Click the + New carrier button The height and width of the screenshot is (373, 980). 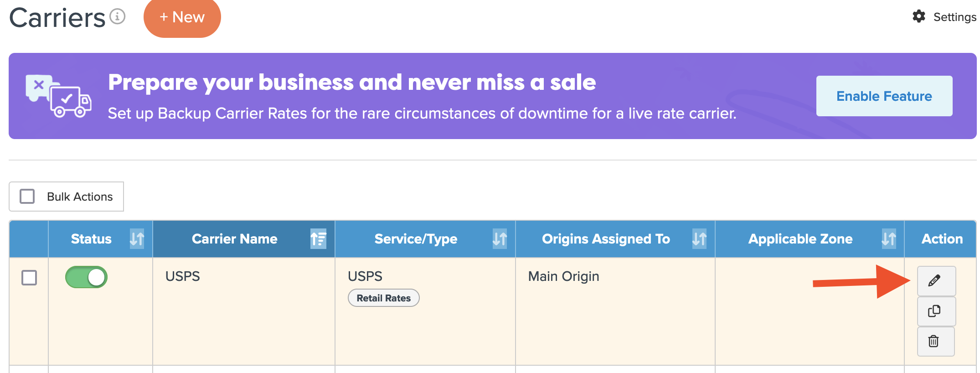(x=182, y=17)
